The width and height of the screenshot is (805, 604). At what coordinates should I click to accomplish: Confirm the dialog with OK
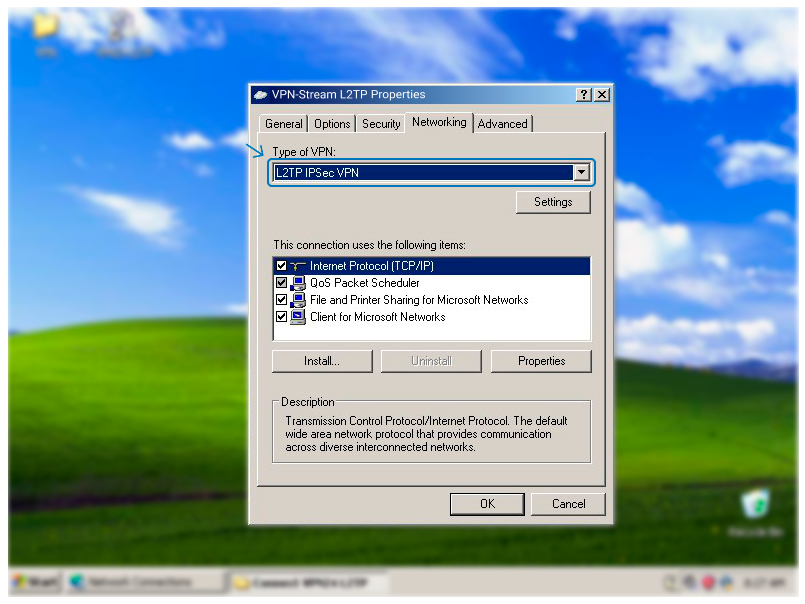(x=487, y=504)
